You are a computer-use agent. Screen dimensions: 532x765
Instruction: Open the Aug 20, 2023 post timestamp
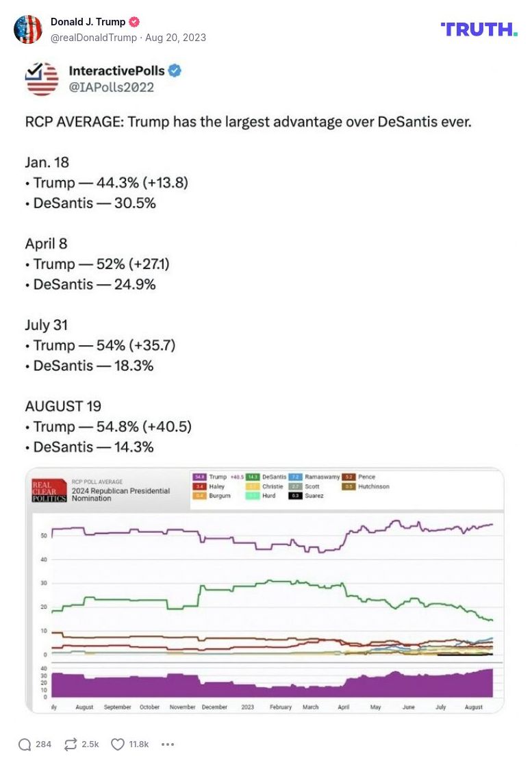click(x=175, y=38)
